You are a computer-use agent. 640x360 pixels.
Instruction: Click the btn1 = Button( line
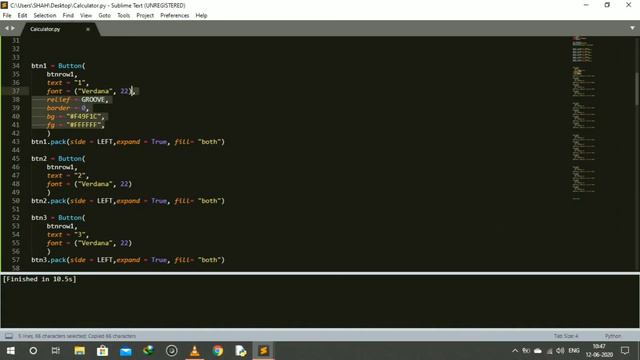pos(58,66)
